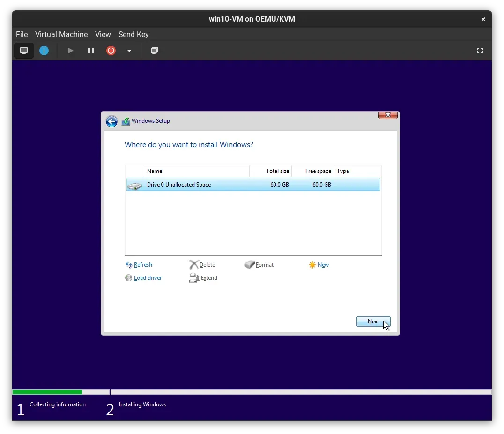The width and height of the screenshot is (504, 434).
Task: Click the Collecting information step label
Action: click(x=58, y=404)
